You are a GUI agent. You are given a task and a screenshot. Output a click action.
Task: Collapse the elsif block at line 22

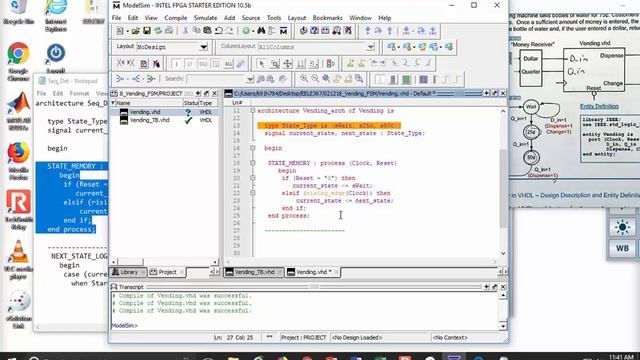pos(253,193)
